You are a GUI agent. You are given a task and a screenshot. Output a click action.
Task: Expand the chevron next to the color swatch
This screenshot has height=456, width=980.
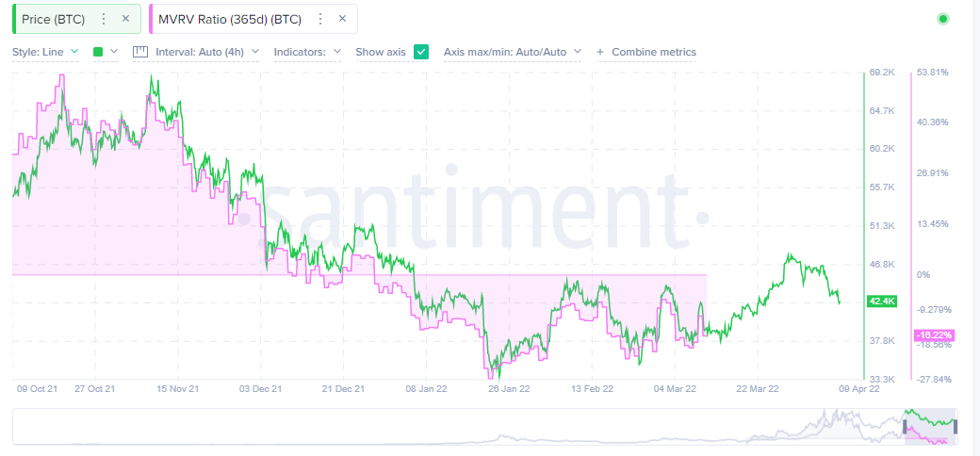pos(114,52)
